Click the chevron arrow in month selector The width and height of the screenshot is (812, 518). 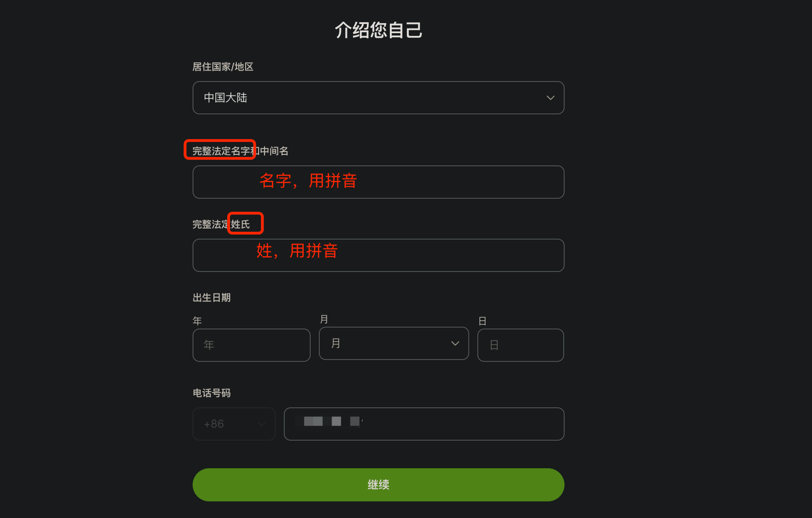pos(455,343)
